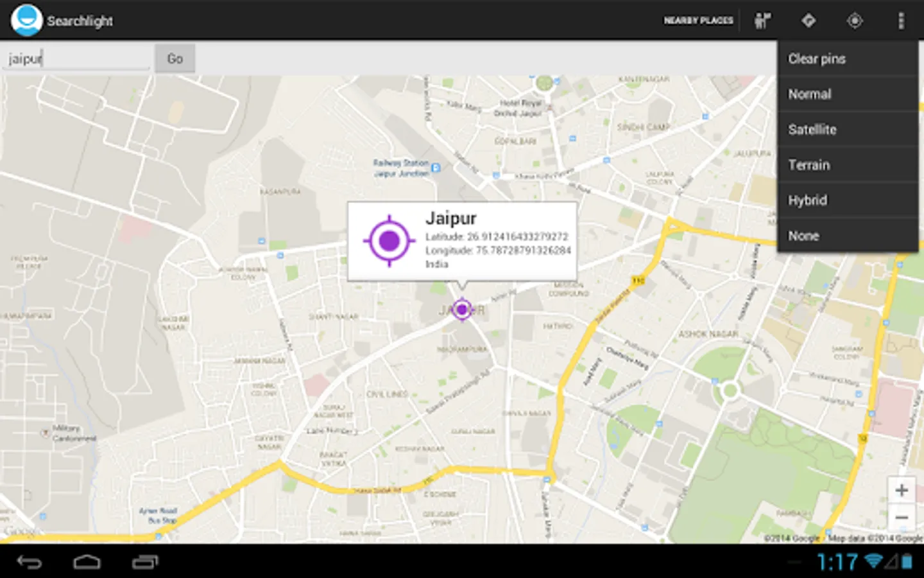Viewport: 924px width, 578px height.
Task: Zoom in using the plus icon
Action: tap(901, 489)
